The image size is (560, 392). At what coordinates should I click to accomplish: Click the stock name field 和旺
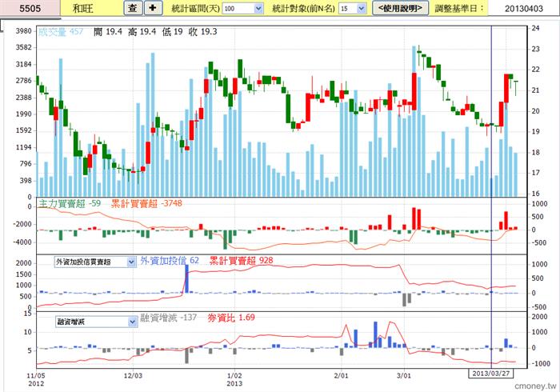pyautogui.click(x=82, y=8)
